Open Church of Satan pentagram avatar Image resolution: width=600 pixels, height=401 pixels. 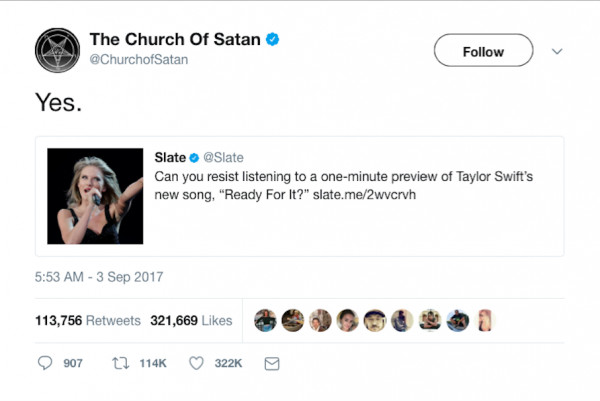point(57,50)
